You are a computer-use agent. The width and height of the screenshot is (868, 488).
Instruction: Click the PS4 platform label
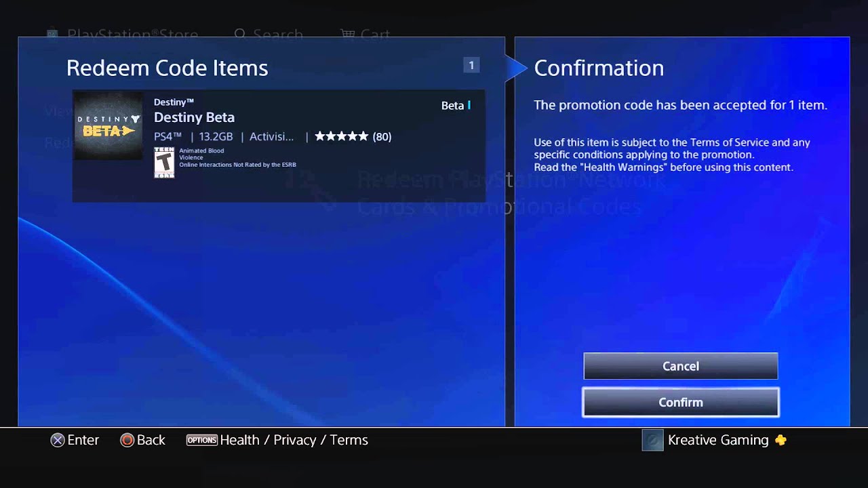pos(167,136)
